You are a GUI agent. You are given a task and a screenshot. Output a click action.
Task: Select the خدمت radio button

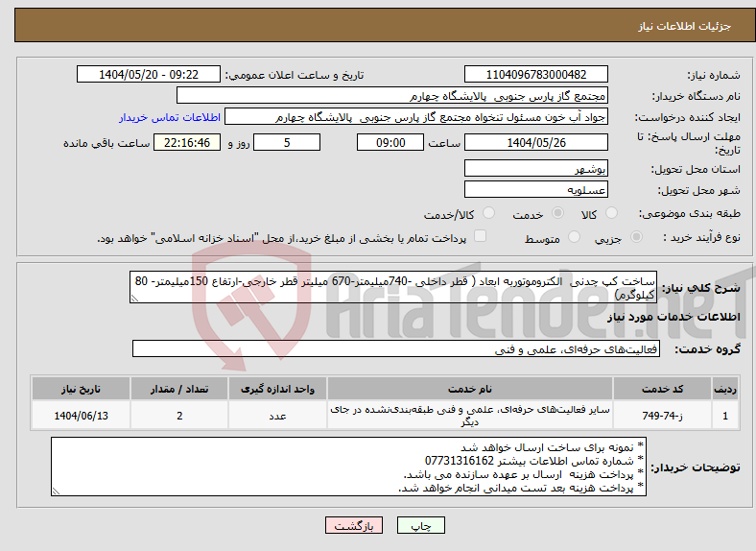click(x=557, y=213)
